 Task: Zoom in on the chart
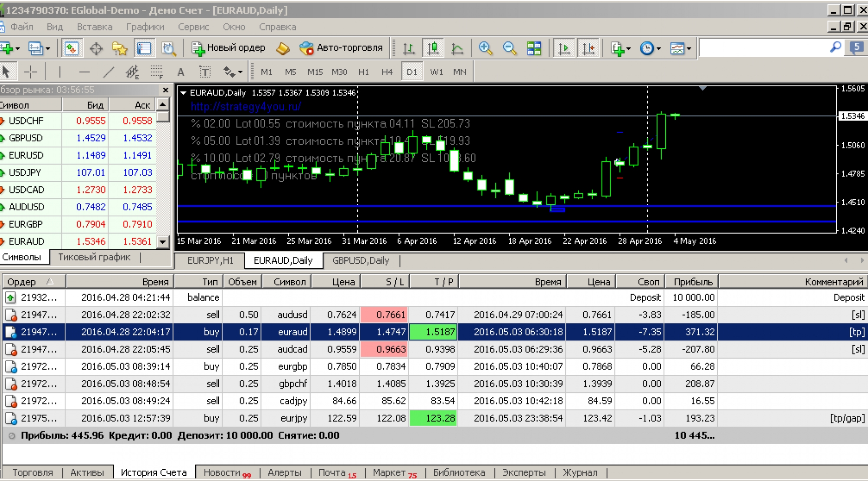485,48
